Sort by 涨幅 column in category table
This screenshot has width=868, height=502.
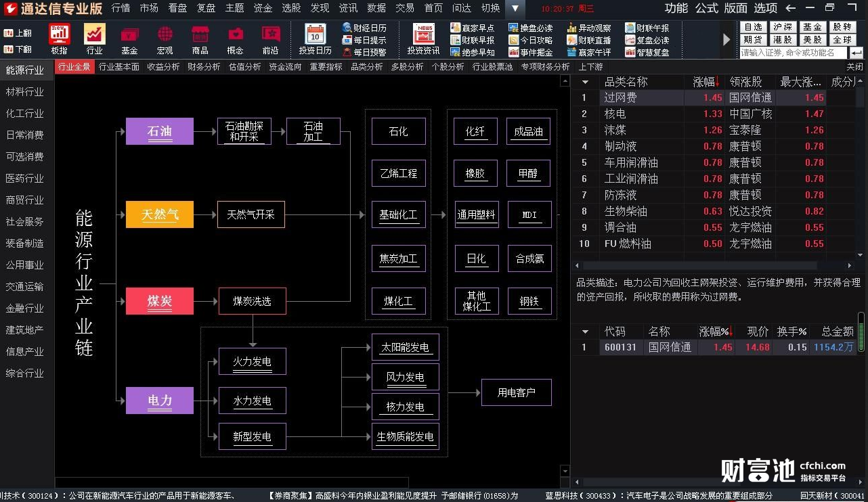click(x=706, y=82)
